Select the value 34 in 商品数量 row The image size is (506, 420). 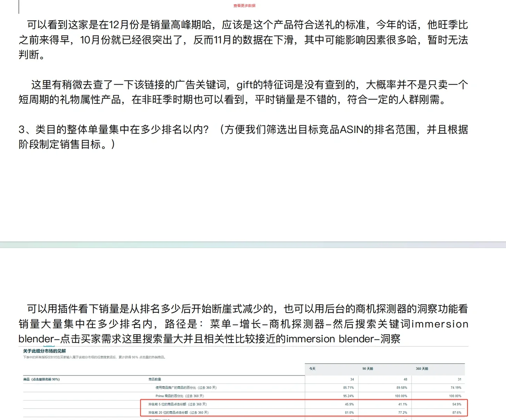(352, 379)
